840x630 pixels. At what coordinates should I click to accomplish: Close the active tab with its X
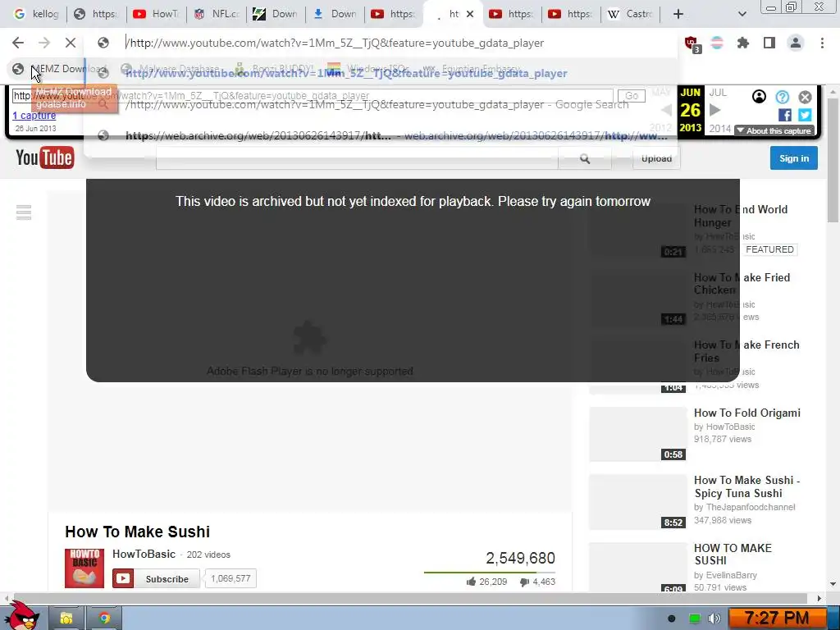click(x=470, y=14)
